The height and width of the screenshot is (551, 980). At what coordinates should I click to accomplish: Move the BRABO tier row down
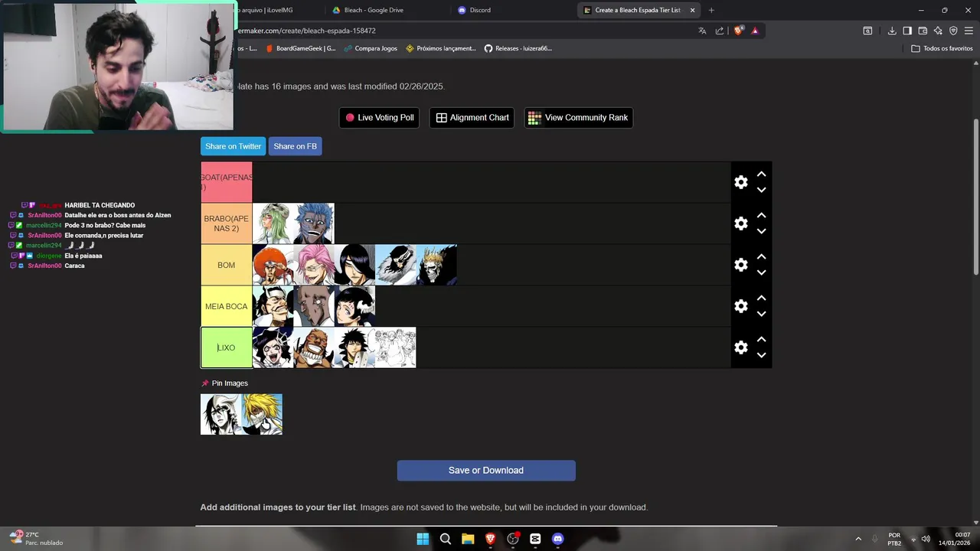tap(761, 231)
